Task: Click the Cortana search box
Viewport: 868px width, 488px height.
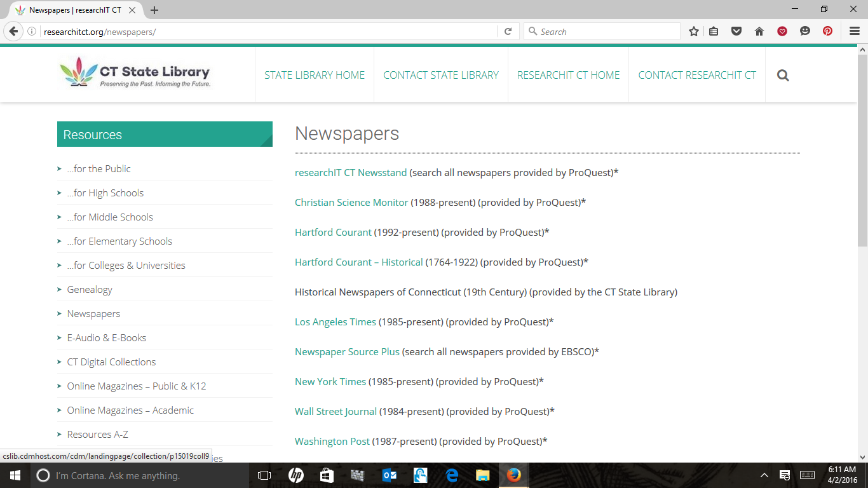Action: (x=140, y=475)
